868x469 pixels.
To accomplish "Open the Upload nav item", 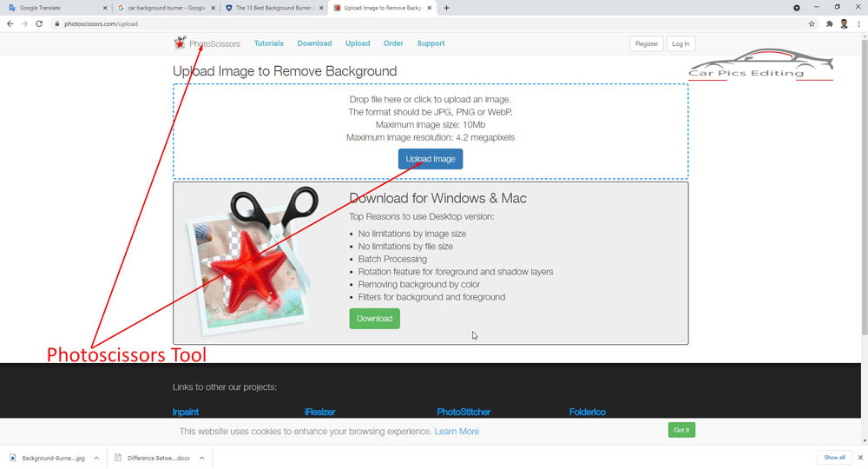I will click(x=358, y=43).
